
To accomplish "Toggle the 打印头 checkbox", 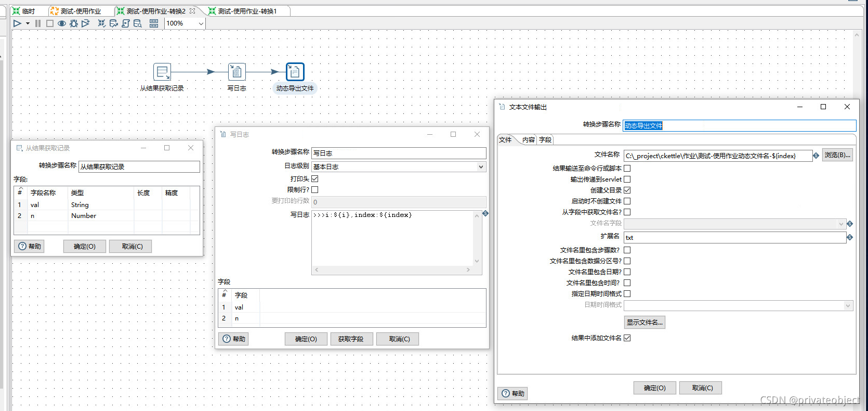I will [x=315, y=179].
